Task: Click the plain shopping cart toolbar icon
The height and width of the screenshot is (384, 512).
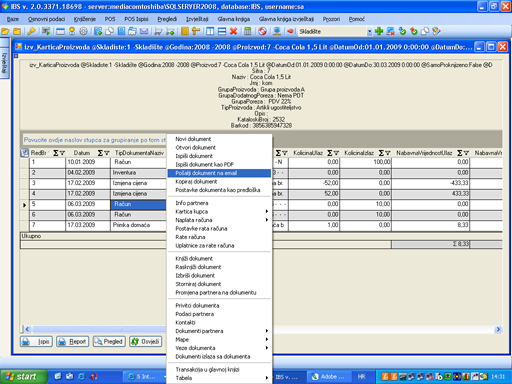Action: 158,31
